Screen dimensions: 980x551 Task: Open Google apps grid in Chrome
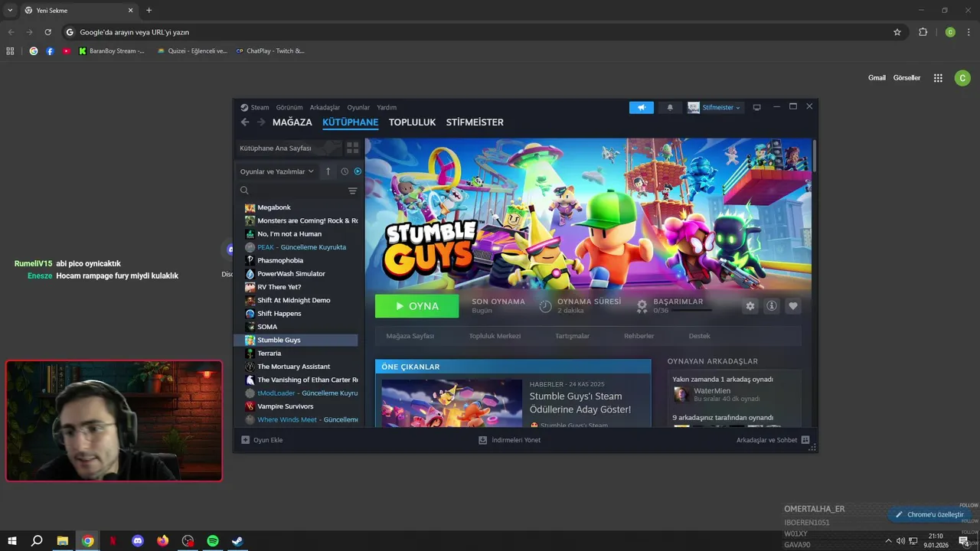[x=938, y=78]
